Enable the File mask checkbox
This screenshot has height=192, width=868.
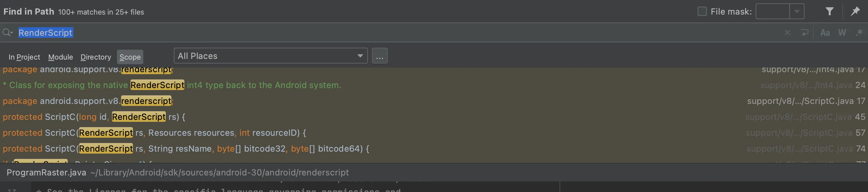[702, 12]
